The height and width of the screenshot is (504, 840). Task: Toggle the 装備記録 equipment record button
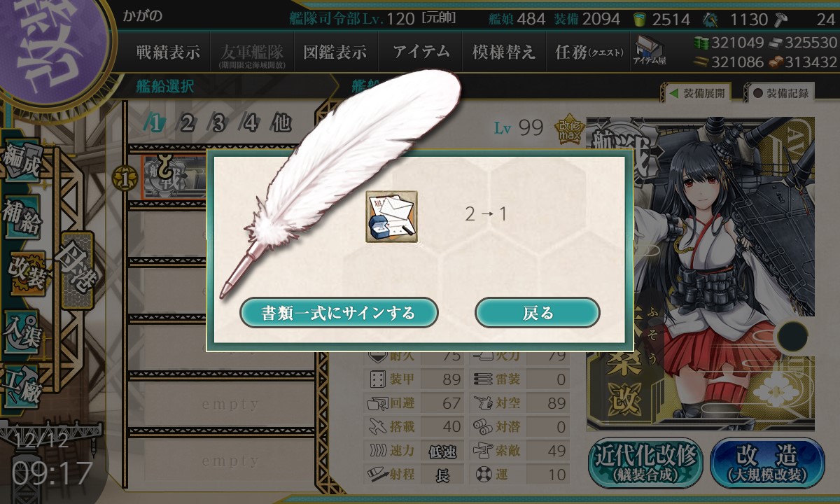pyautogui.click(x=780, y=92)
